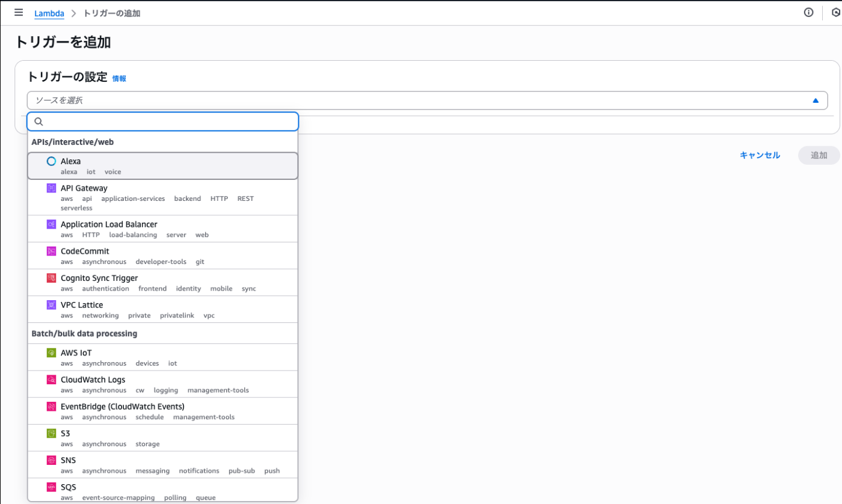This screenshot has height=504, width=842.
Task: Click the 追加 add button
Action: (819, 155)
